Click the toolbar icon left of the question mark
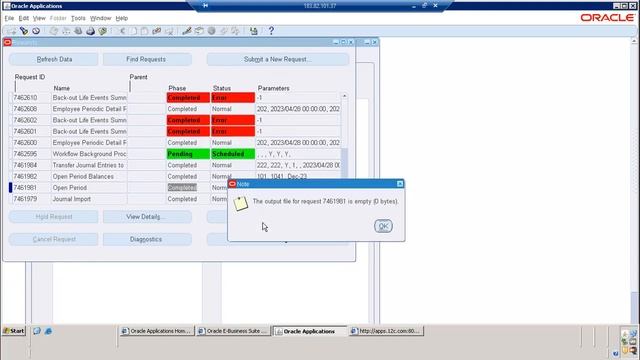640x360 pixels. [x=253, y=31]
